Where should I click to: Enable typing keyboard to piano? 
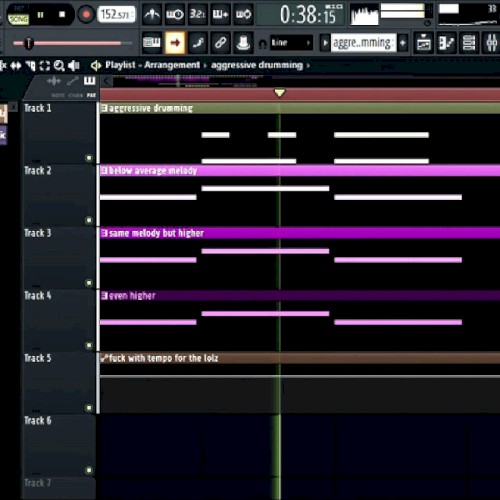coord(152,43)
